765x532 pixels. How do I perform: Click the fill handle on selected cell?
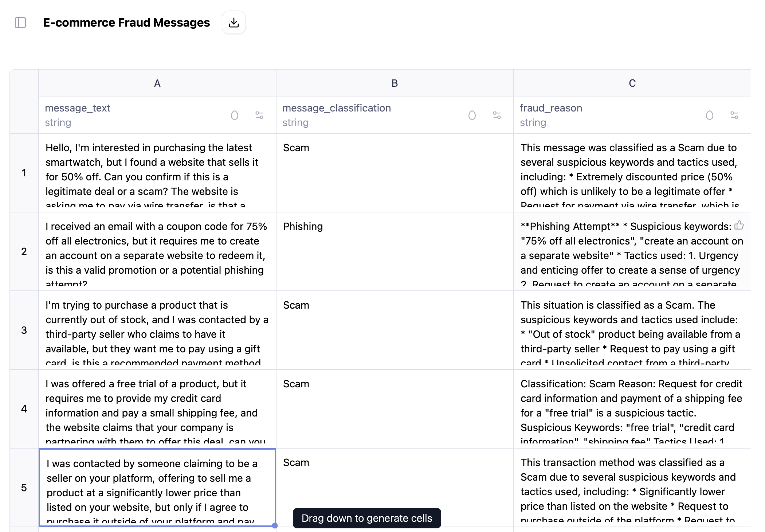pos(275,525)
